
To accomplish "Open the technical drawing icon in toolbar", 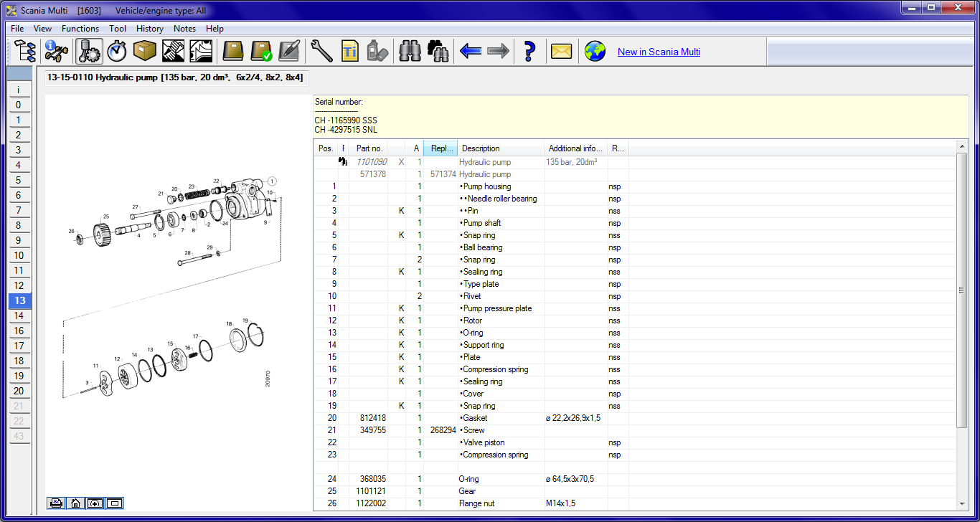I will (201, 52).
